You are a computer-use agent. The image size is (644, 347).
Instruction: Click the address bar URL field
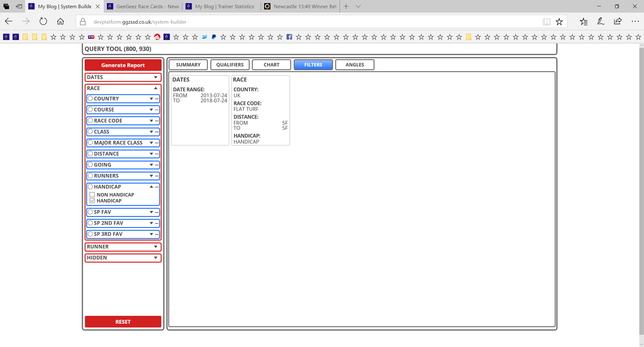308,22
